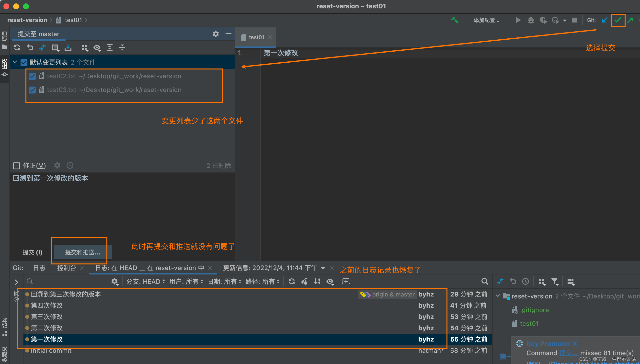Click the Group By icon in commit toolbar
The width and height of the screenshot is (640, 364).
tap(84, 47)
